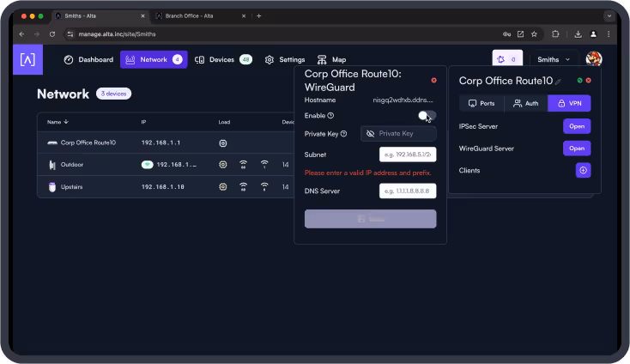Click the Outdoor second WiFi icon
Viewport: 630px width, 364px height.
point(264,164)
